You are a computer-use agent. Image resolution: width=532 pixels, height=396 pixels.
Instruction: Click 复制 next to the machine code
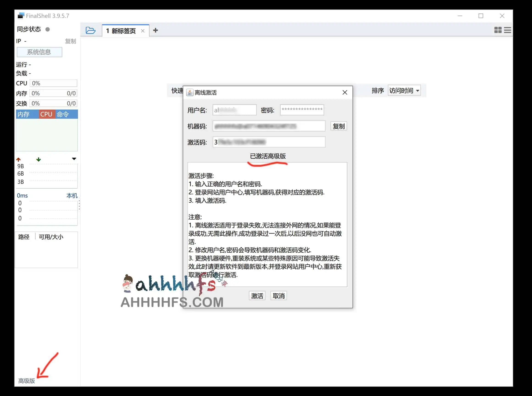(338, 126)
